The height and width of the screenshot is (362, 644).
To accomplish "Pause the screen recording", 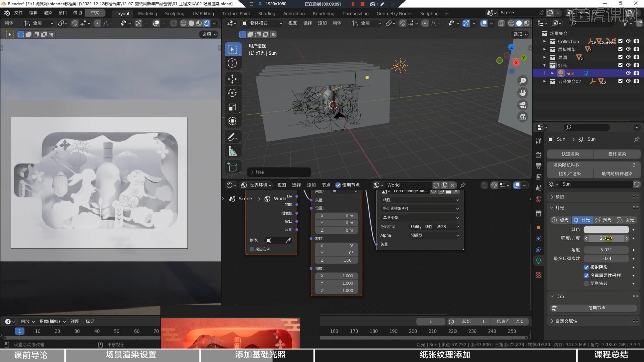I will point(353,4).
